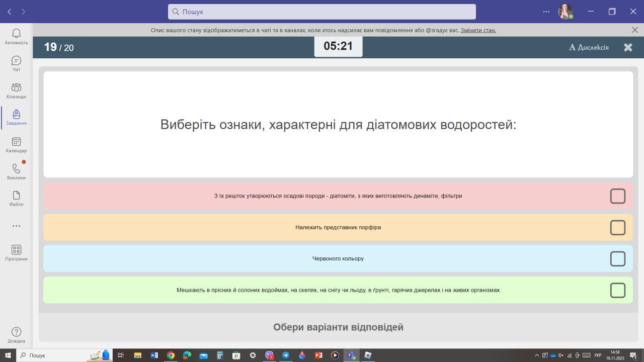Open Windows Settings gear on taskbar
This screenshot has width=644, height=362.
click(253, 355)
